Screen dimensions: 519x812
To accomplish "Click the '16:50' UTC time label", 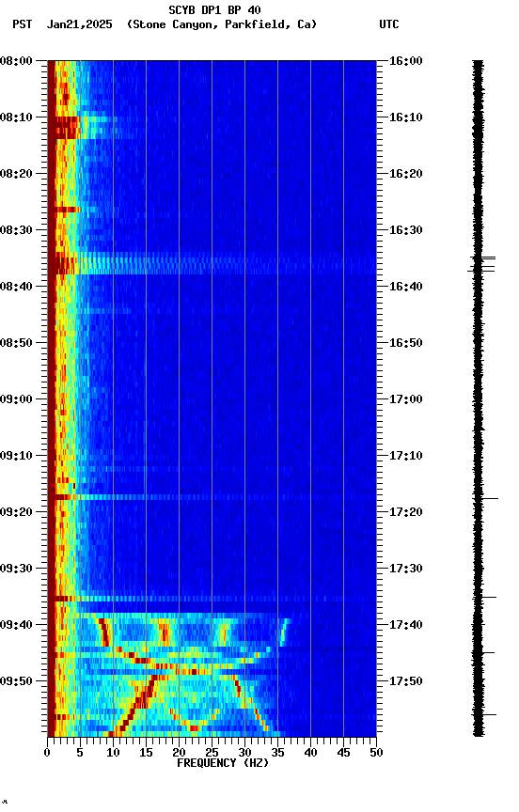I will click(x=405, y=343).
